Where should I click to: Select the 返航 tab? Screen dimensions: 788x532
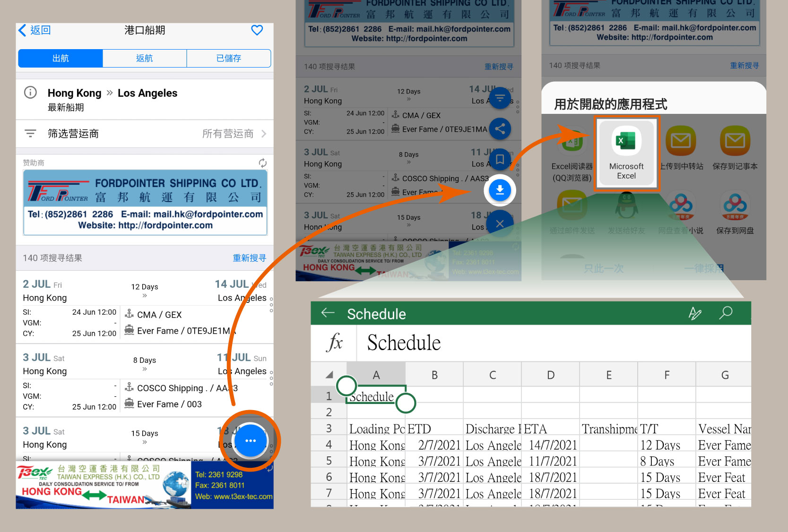tap(145, 58)
